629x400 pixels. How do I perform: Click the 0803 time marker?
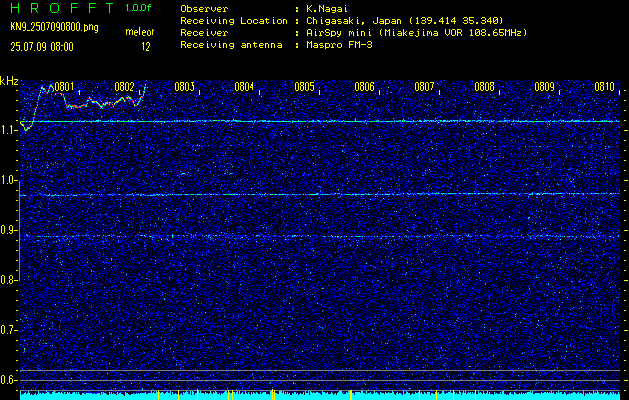(185, 87)
